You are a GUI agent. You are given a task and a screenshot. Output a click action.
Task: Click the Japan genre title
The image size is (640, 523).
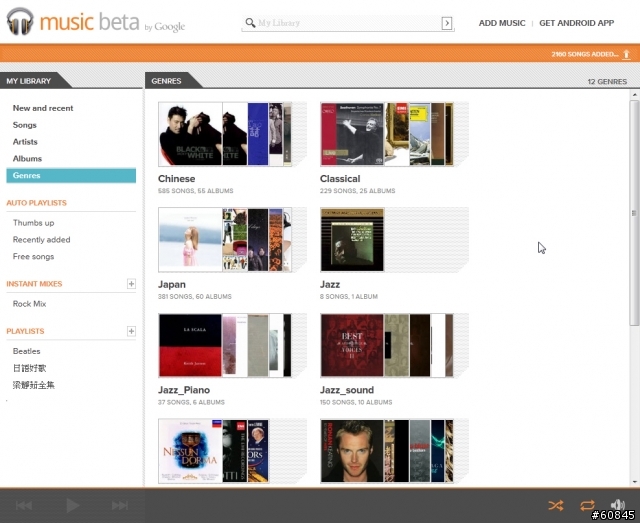click(172, 285)
